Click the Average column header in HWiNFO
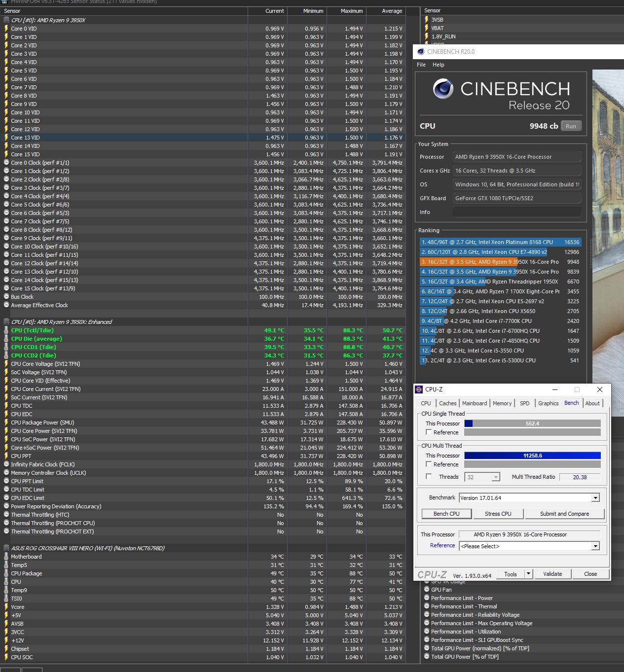Viewport: 624px width, 672px height. [x=386, y=11]
